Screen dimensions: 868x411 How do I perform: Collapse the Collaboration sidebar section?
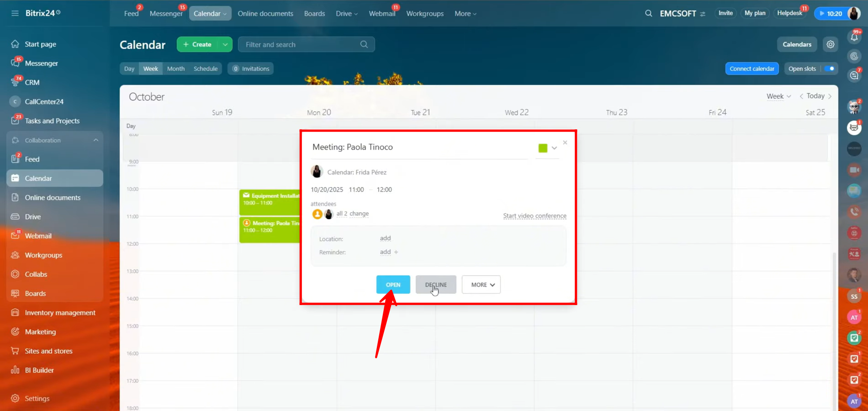tap(95, 140)
